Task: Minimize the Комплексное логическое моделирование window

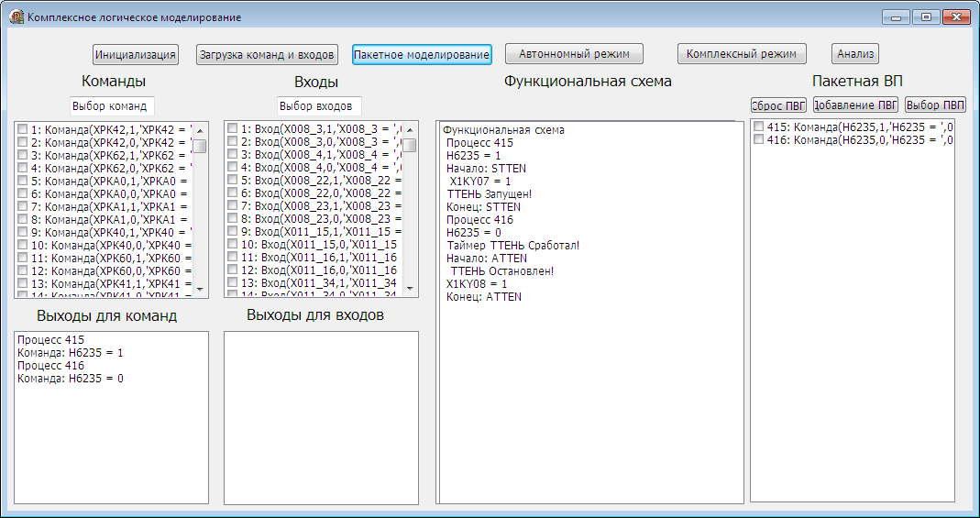Action: click(x=895, y=17)
